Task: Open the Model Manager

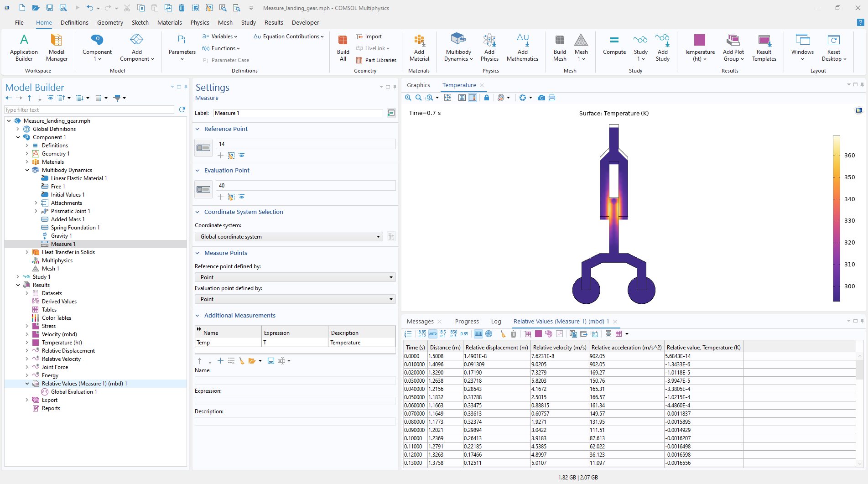Action: tap(57, 47)
